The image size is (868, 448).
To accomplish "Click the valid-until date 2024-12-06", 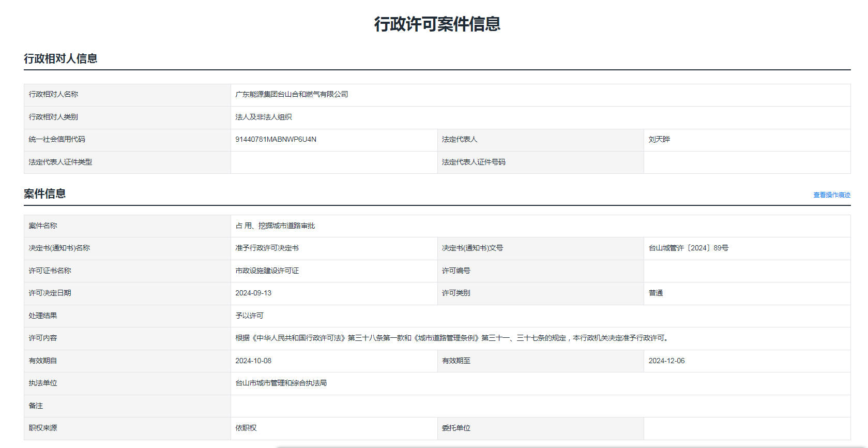I will [666, 361].
